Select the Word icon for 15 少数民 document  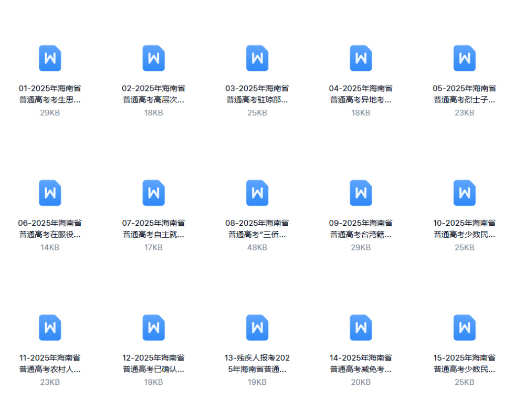pyautogui.click(x=464, y=328)
